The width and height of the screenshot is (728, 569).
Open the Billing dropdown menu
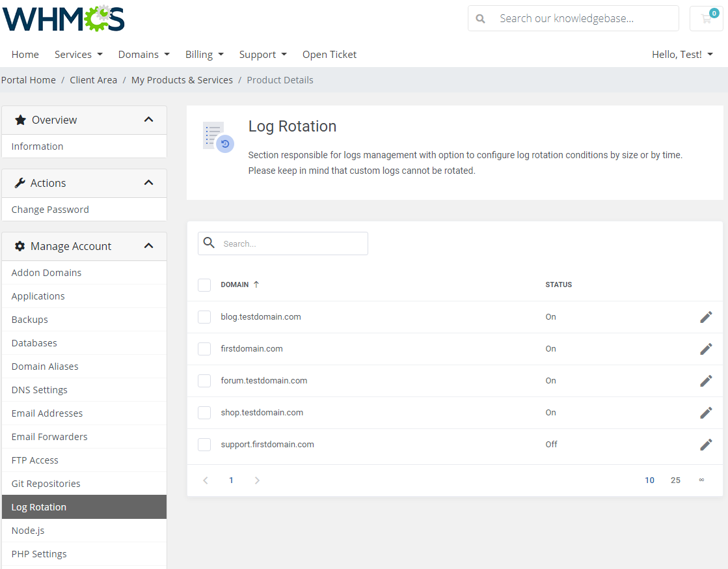(x=204, y=54)
